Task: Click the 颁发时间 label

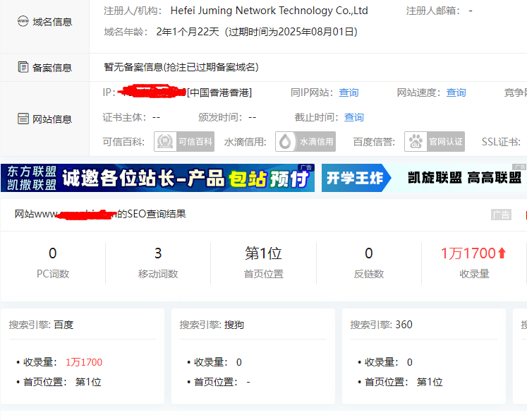Action: [220, 117]
